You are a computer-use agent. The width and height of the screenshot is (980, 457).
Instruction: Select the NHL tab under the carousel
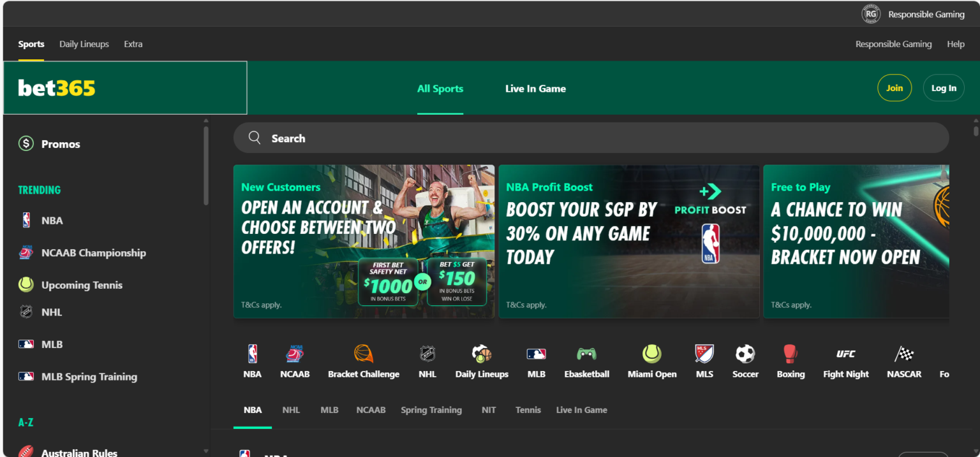pyautogui.click(x=291, y=410)
